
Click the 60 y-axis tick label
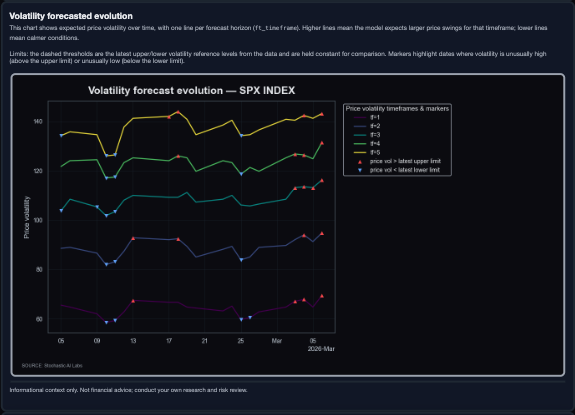coord(40,319)
